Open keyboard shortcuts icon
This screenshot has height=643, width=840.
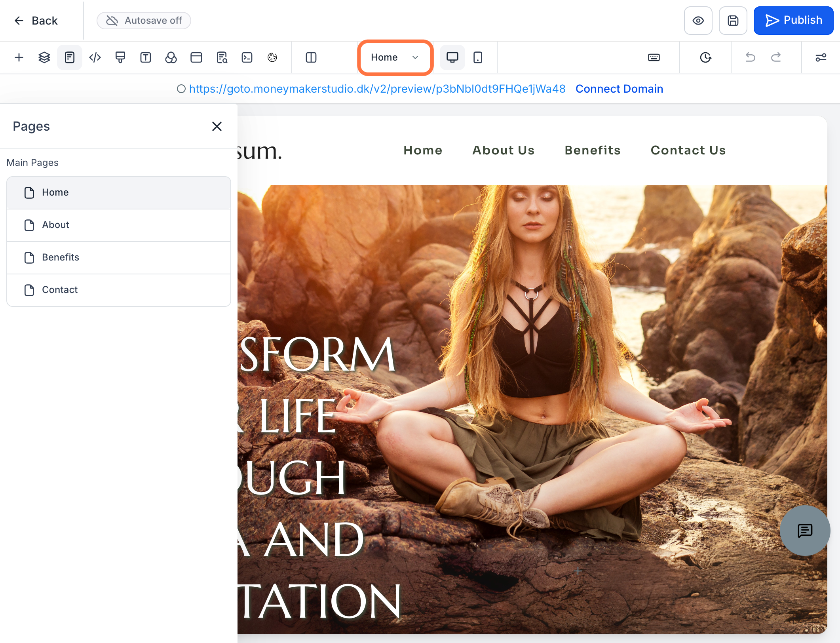coord(654,57)
